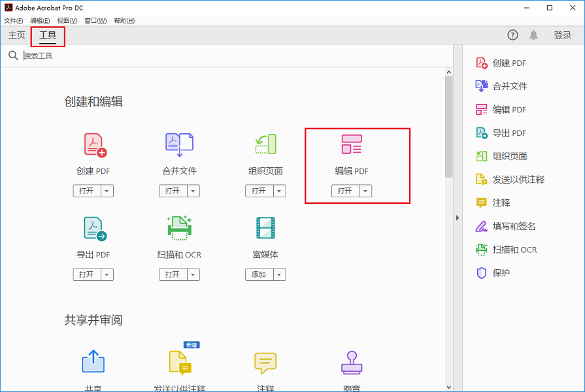Click the 导出 PDF tool icon in main grid
The width and height of the screenshot is (585, 392).
[x=95, y=229]
